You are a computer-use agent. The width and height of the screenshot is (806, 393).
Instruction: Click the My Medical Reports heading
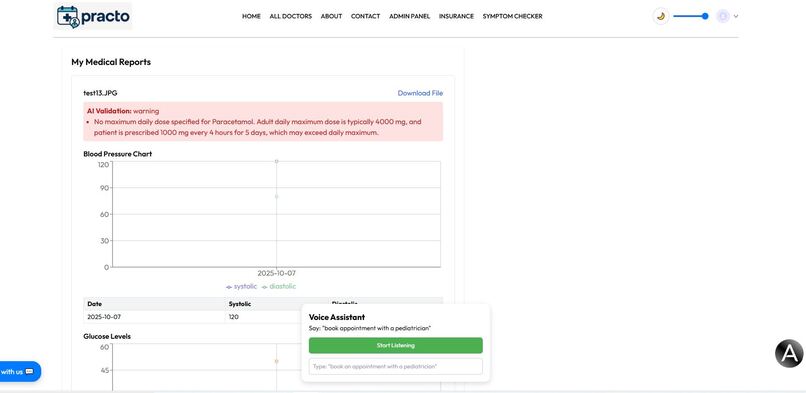pyautogui.click(x=111, y=62)
